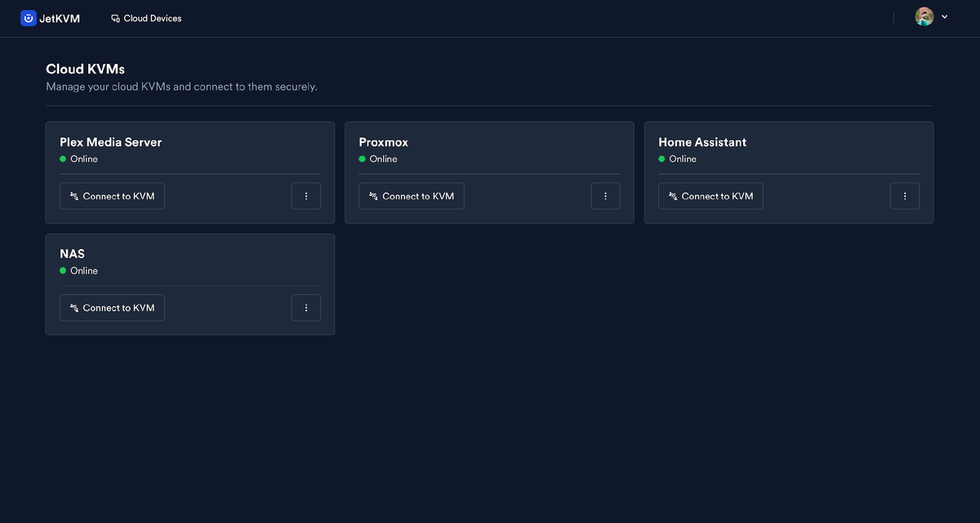Open the actions dropdown on the Proxmox card

(605, 196)
